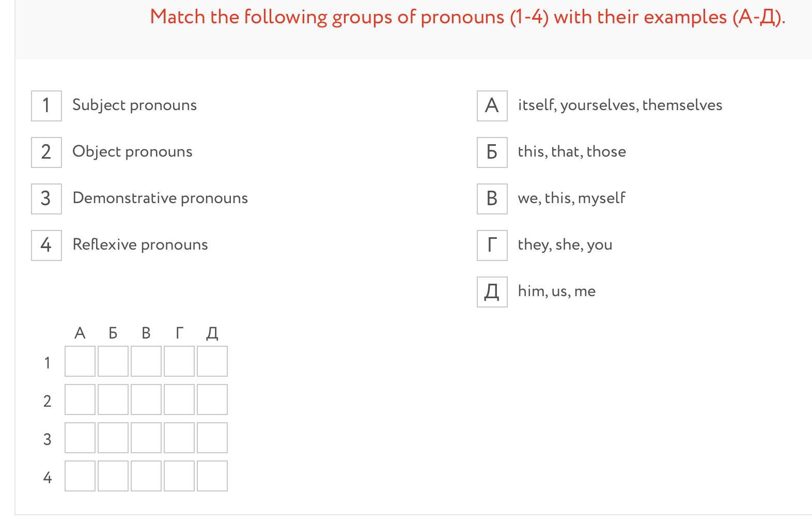Check grid cell row 2 column А
Viewport: 812px width, 523px height.
(x=80, y=399)
